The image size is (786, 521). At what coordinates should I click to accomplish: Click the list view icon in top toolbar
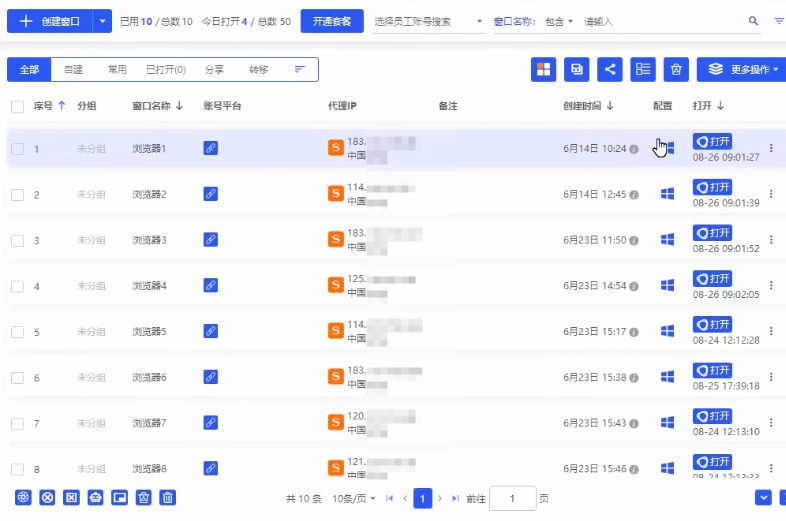click(644, 69)
